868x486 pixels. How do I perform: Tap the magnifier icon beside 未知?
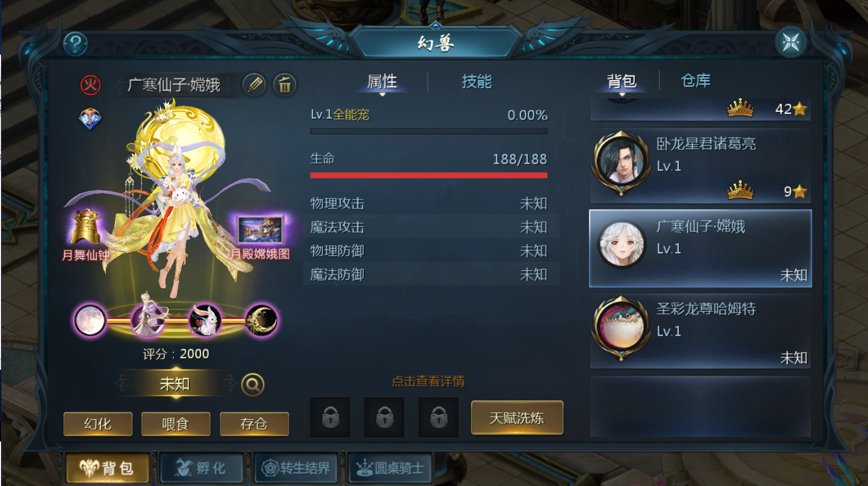click(252, 385)
